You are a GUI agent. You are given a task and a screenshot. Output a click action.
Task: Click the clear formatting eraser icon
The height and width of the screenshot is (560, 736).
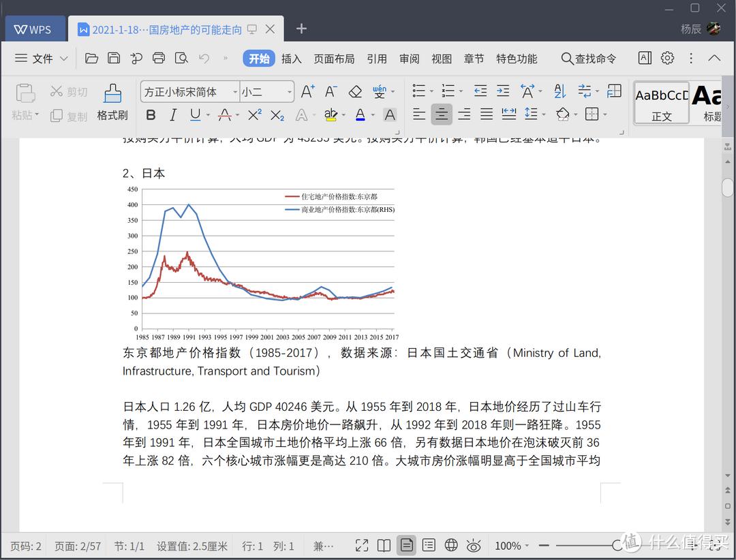pos(355,91)
